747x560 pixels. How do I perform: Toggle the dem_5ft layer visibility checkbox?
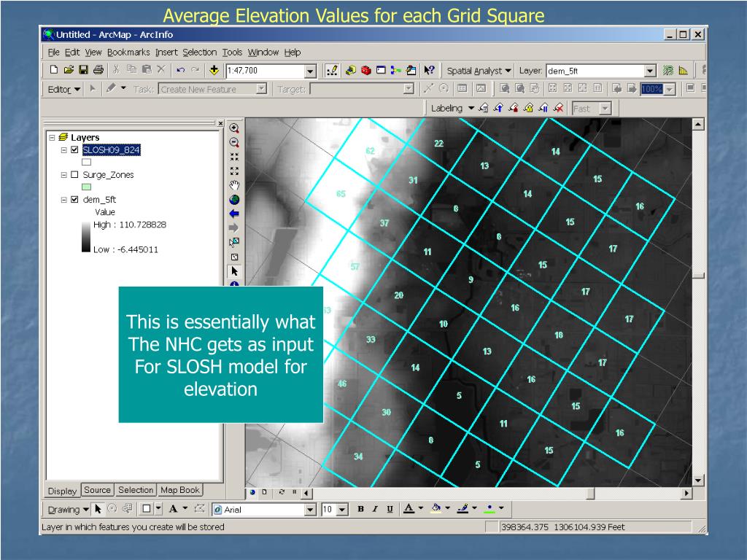(74, 200)
